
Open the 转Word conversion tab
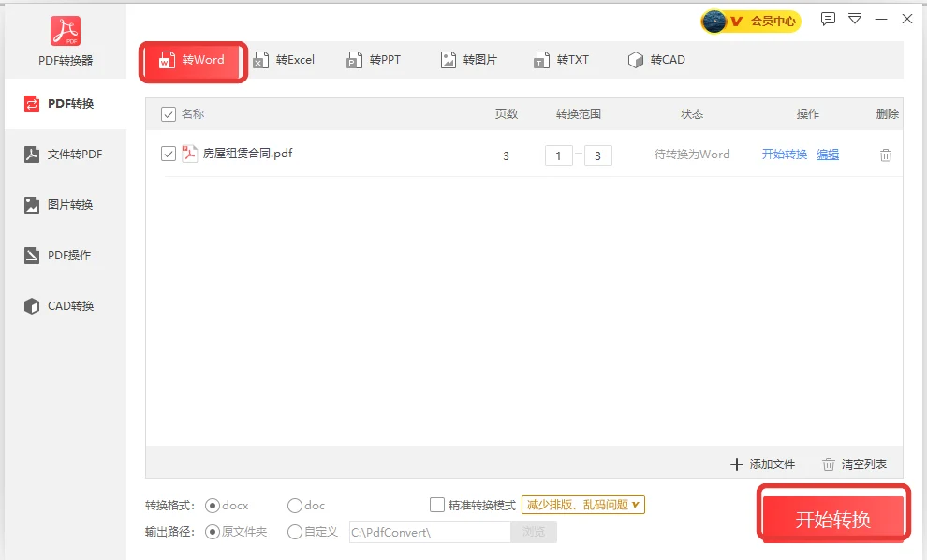coord(193,60)
